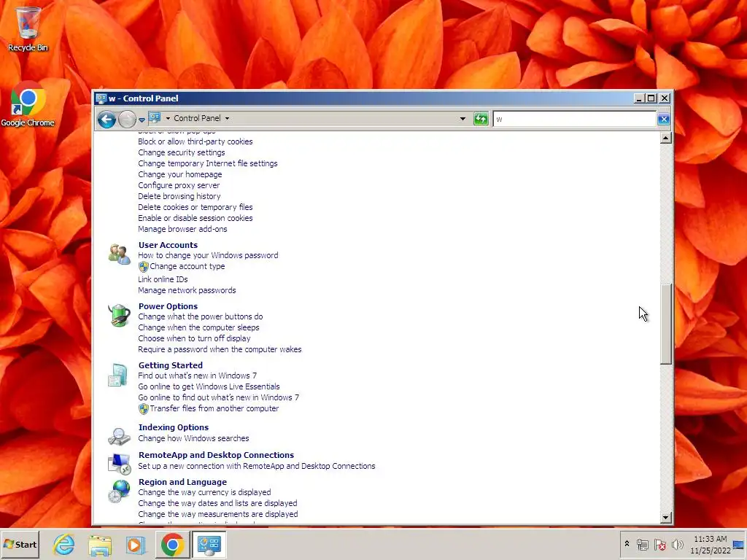Screen dimensions: 747x560
Task: Click scrollbar down arrow in Control Panel
Action: click(x=666, y=518)
